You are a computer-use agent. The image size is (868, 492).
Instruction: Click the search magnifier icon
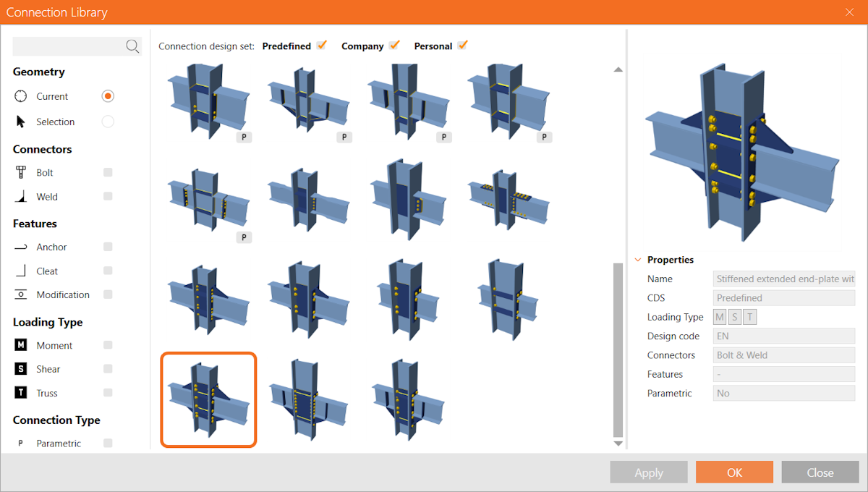tap(132, 46)
